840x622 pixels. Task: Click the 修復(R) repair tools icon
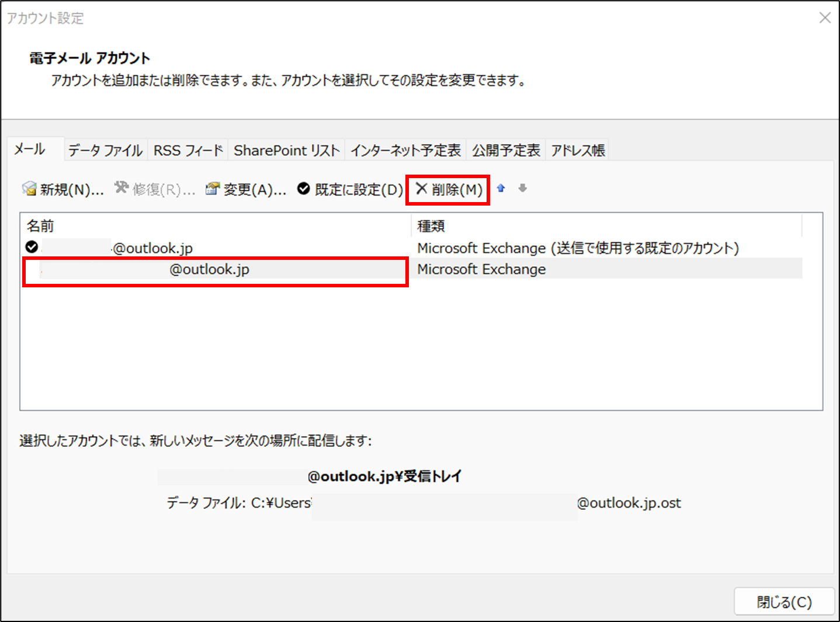122,188
